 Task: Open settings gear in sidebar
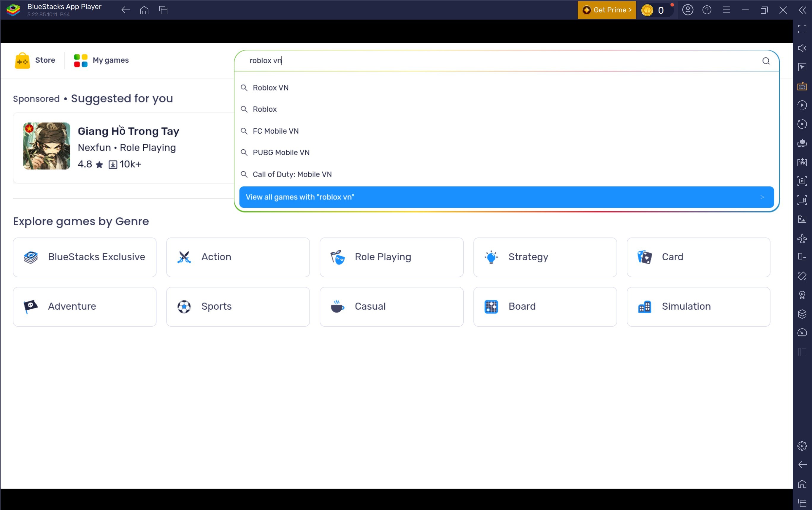(802, 446)
